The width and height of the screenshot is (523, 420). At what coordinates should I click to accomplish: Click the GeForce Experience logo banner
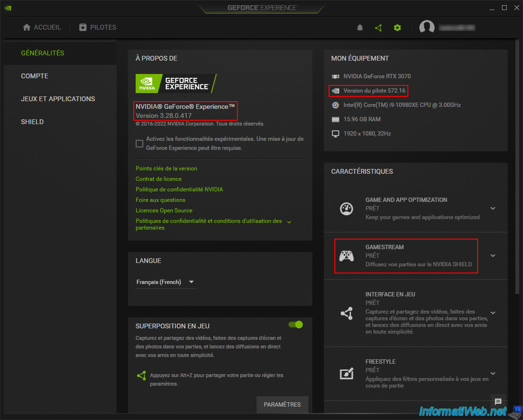tap(176, 84)
